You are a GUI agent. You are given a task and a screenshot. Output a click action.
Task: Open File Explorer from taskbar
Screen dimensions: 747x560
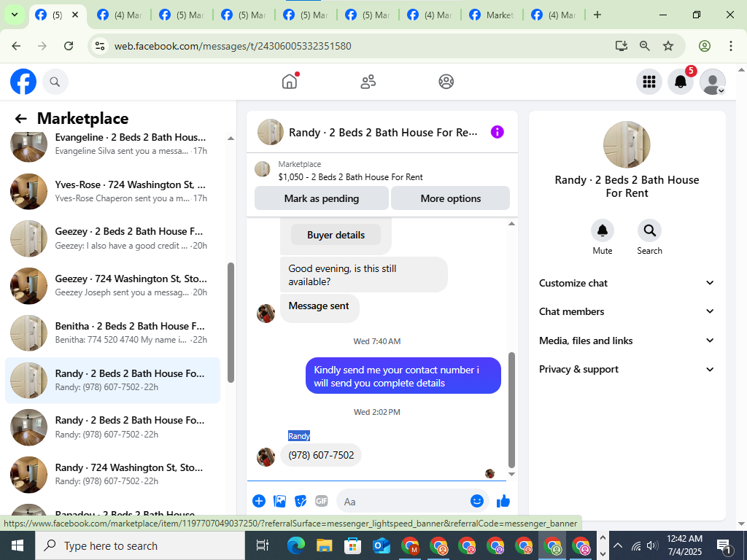pyautogui.click(x=325, y=545)
